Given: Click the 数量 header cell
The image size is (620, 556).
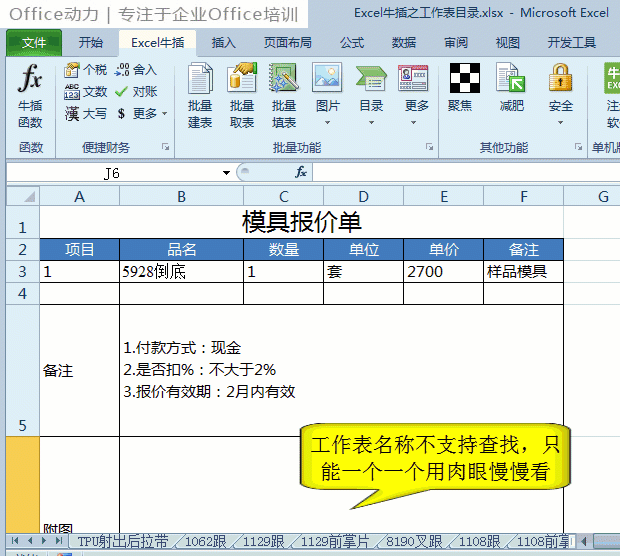Looking at the screenshot, I should pyautogui.click(x=284, y=250).
